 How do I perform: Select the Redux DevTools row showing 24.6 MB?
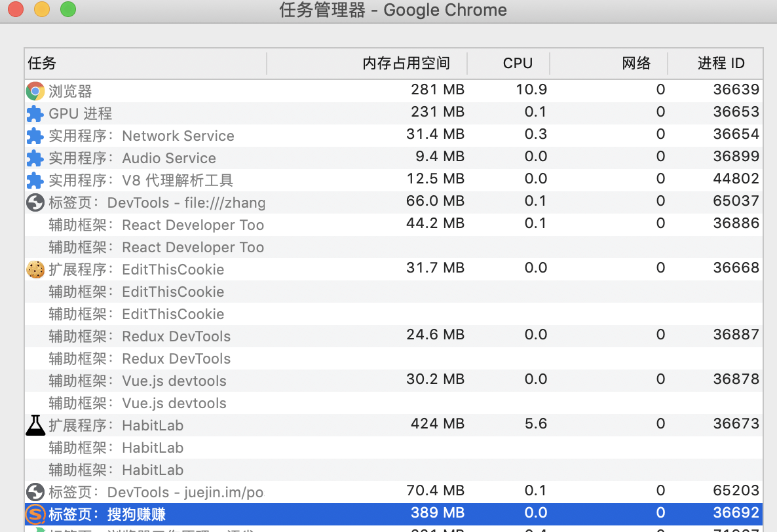point(394,336)
